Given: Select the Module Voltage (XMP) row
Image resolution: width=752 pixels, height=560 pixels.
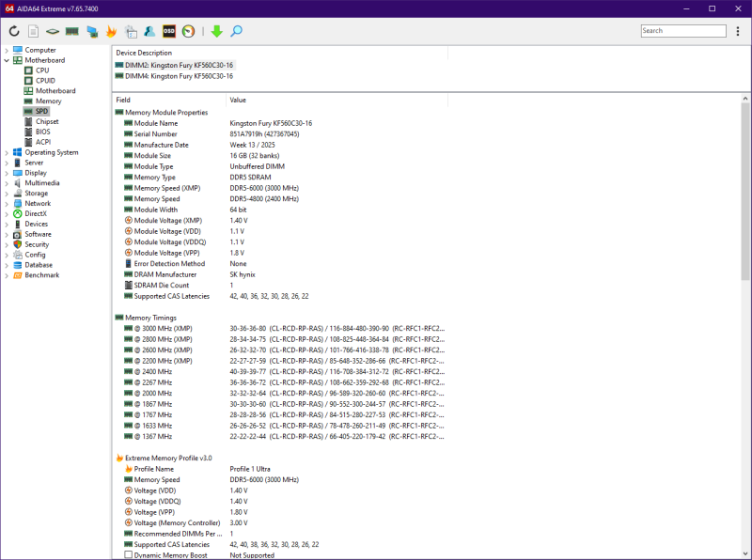Looking at the screenshot, I should click(280, 221).
